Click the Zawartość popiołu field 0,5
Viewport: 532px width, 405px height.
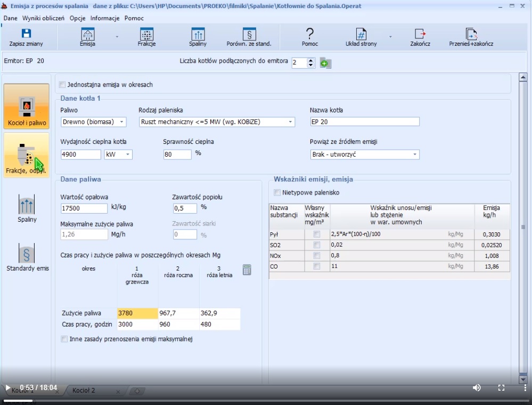(185, 208)
